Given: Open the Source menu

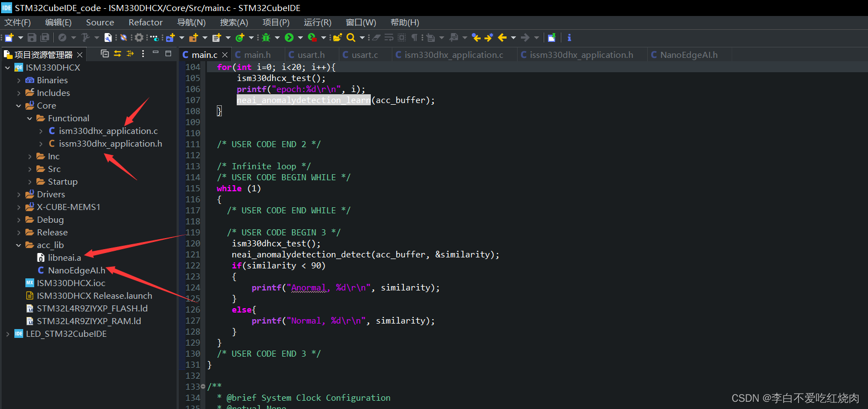Looking at the screenshot, I should tap(100, 23).
